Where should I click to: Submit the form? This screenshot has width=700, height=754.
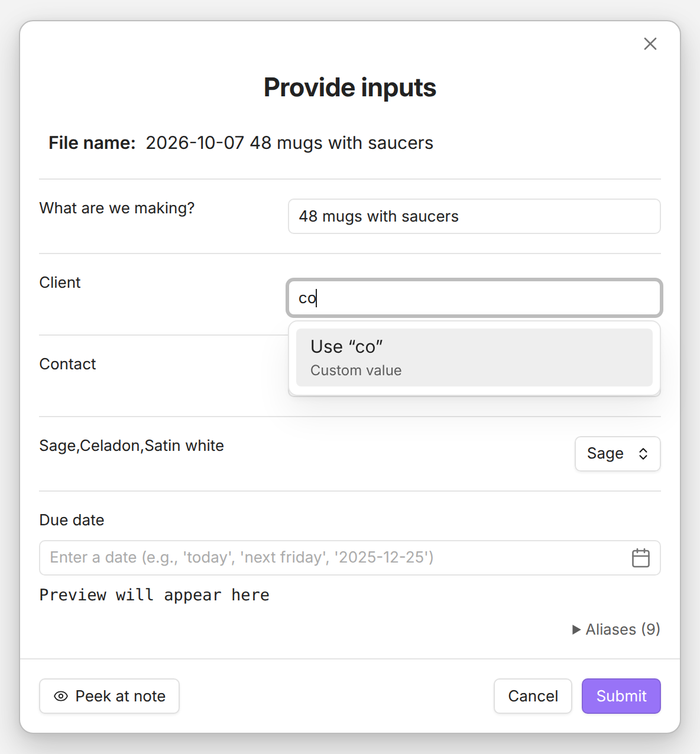click(x=621, y=696)
